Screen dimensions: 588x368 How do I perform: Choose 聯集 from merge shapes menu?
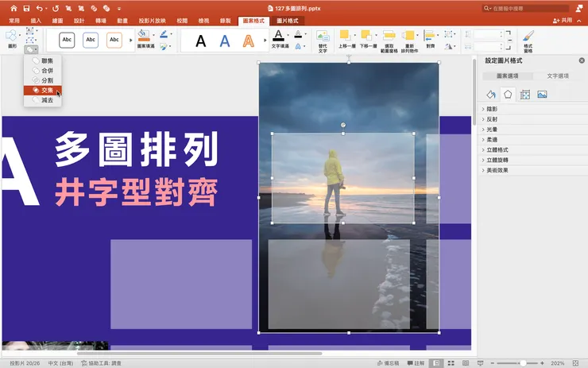coord(42,60)
